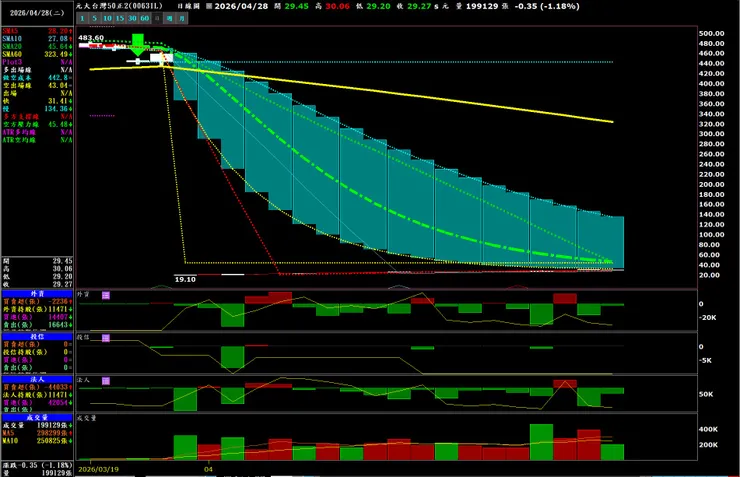Click the 多方支撐線 N/A row
The image size is (740, 477).
tap(37, 117)
